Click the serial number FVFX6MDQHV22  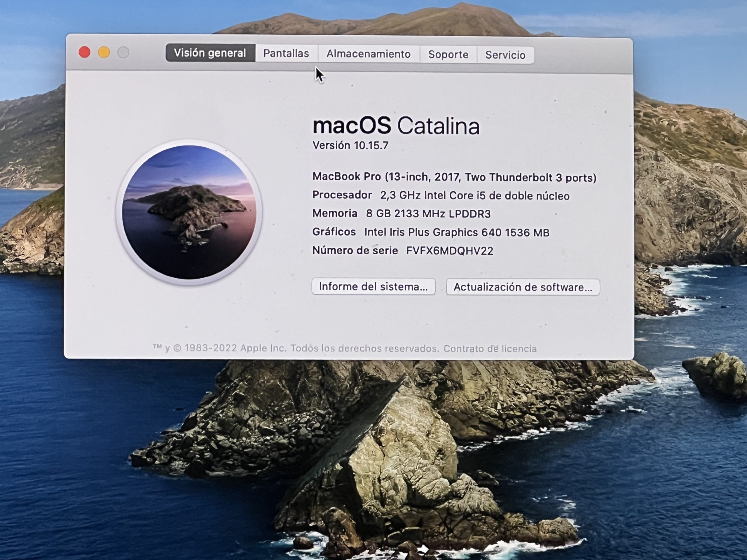click(449, 251)
